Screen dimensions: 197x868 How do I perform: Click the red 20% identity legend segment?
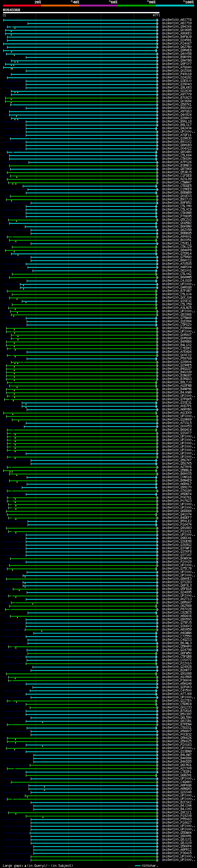(x=22, y=6)
